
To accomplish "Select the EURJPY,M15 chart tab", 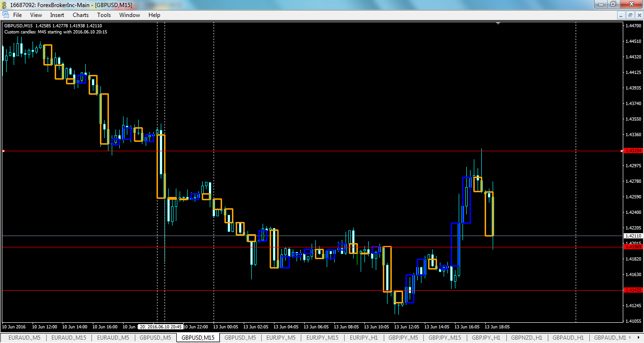I will [x=322, y=337].
